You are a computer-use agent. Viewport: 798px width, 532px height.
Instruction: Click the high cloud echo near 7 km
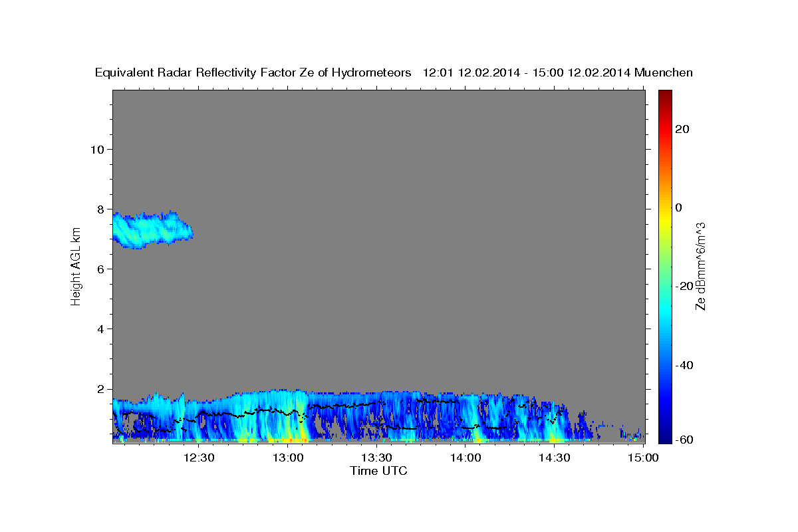[152, 229]
